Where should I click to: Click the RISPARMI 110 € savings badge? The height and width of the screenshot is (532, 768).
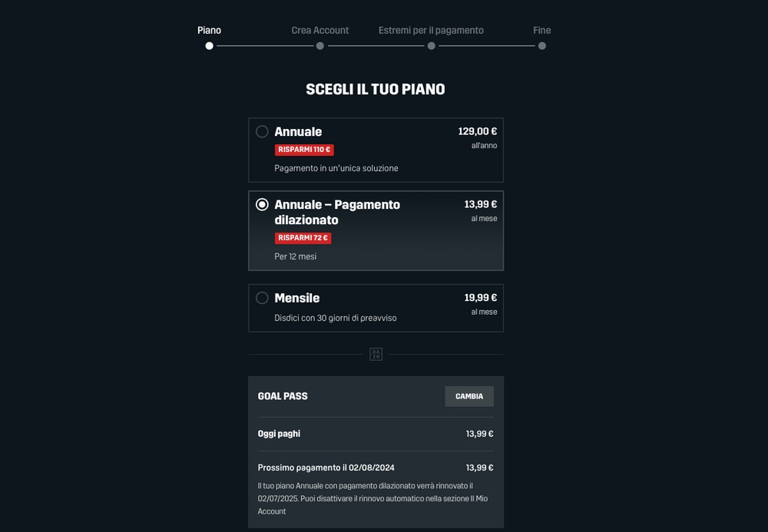(304, 150)
